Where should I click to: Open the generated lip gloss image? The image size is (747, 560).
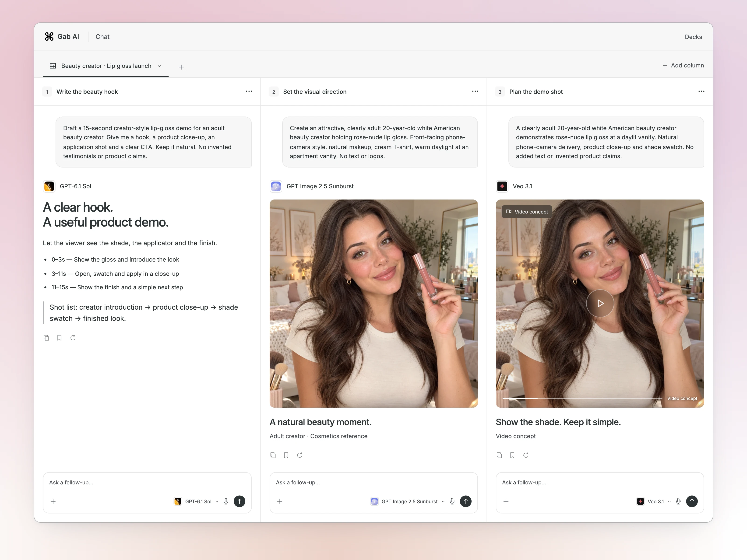pos(373,304)
